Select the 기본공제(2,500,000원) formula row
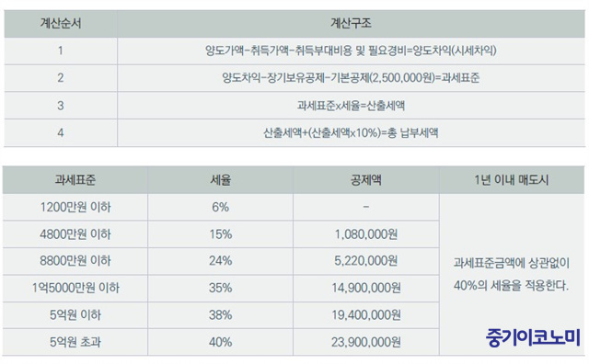This screenshot has height=364, width=589. [x=294, y=78]
